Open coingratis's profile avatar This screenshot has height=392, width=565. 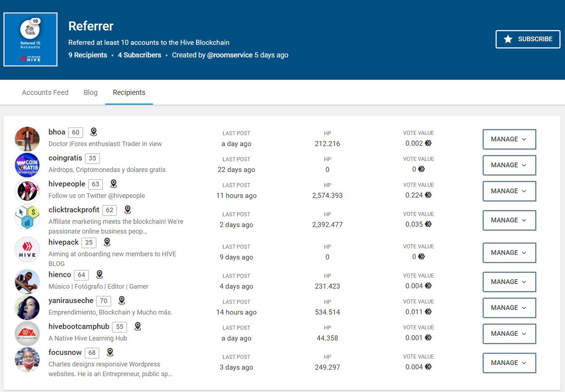(27, 165)
